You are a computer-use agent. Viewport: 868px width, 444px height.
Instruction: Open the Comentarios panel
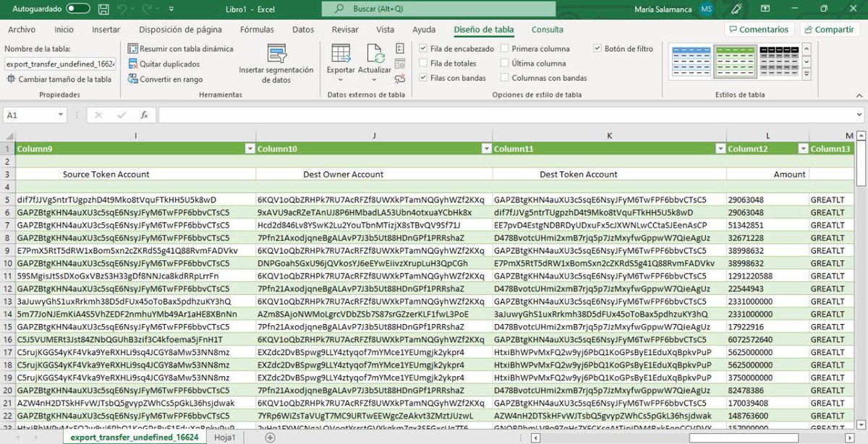point(759,29)
